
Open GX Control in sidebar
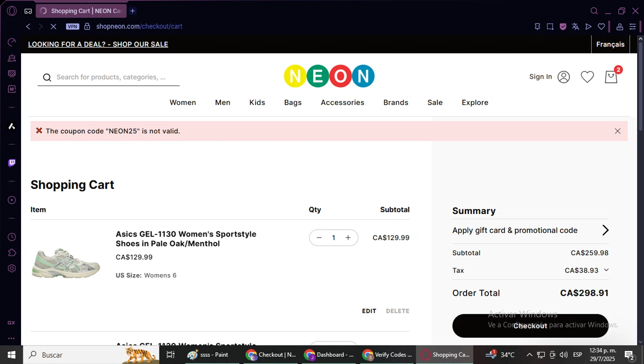pyautogui.click(x=12, y=42)
